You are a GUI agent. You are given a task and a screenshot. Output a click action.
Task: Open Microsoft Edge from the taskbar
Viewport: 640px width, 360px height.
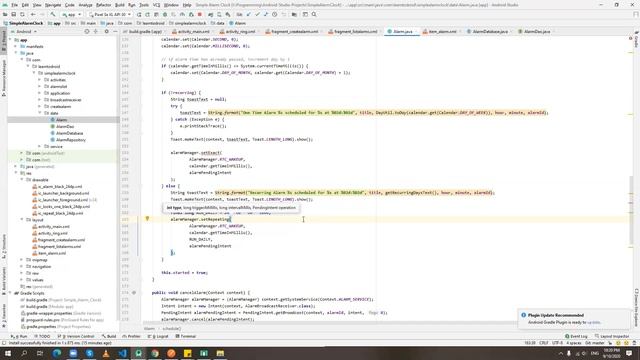[57, 353]
